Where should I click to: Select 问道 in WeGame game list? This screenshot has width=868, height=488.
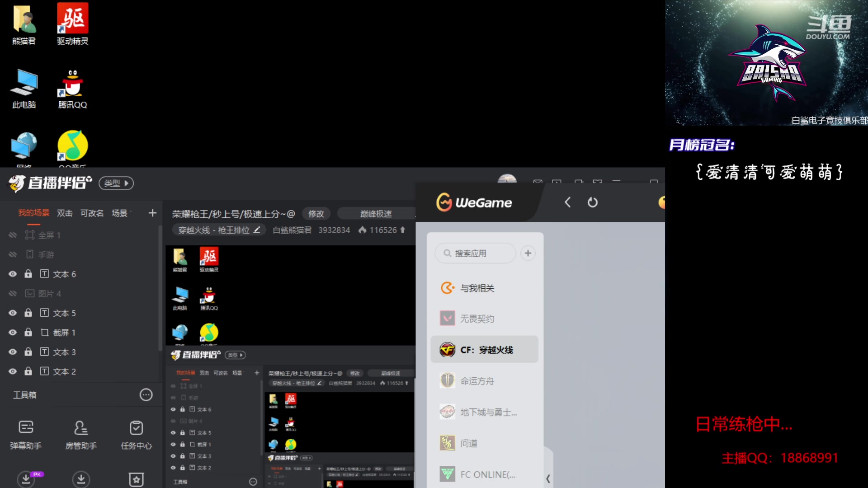484,443
